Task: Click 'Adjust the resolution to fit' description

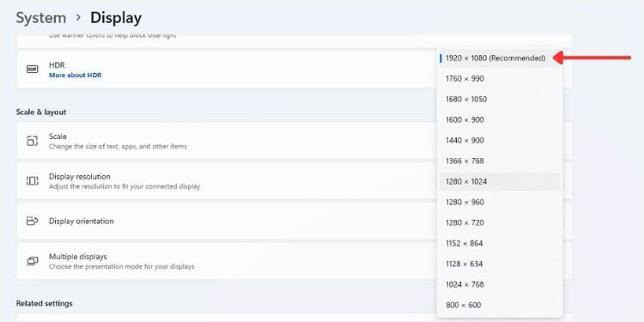Action: pyautogui.click(x=125, y=186)
